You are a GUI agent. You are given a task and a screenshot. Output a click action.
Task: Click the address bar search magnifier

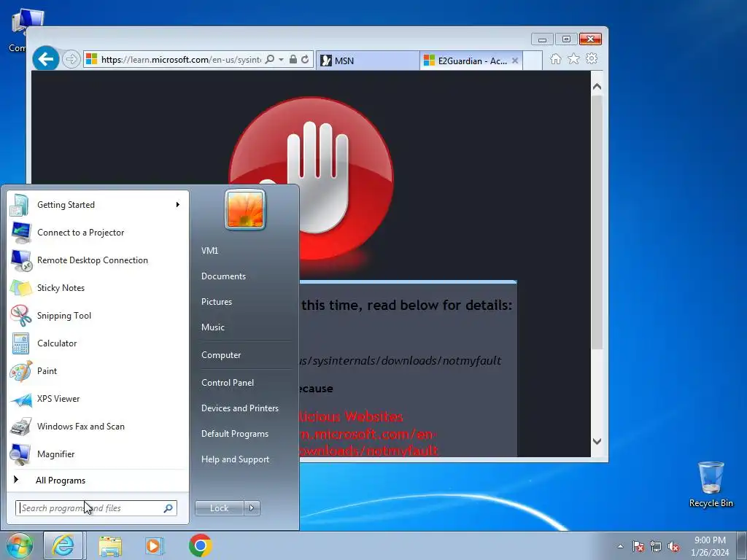click(270, 60)
